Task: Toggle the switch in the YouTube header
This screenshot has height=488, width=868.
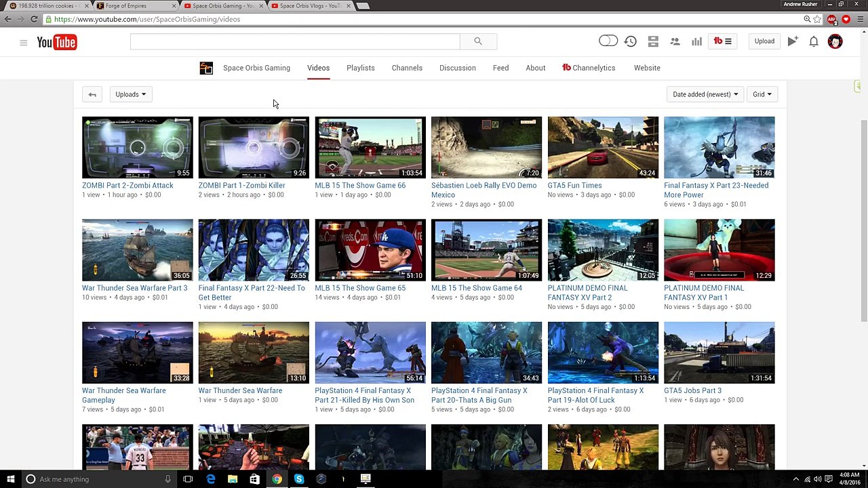Action: (608, 41)
